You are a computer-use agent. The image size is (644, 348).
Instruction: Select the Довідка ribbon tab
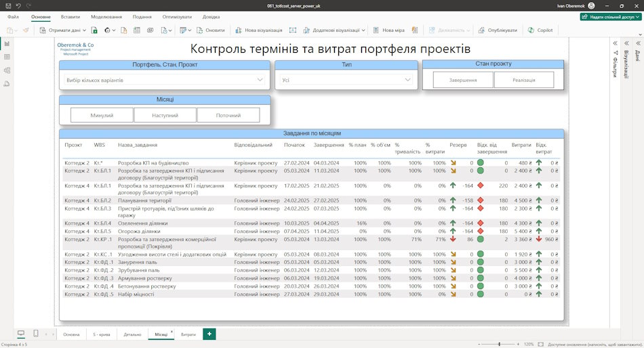[x=211, y=17]
